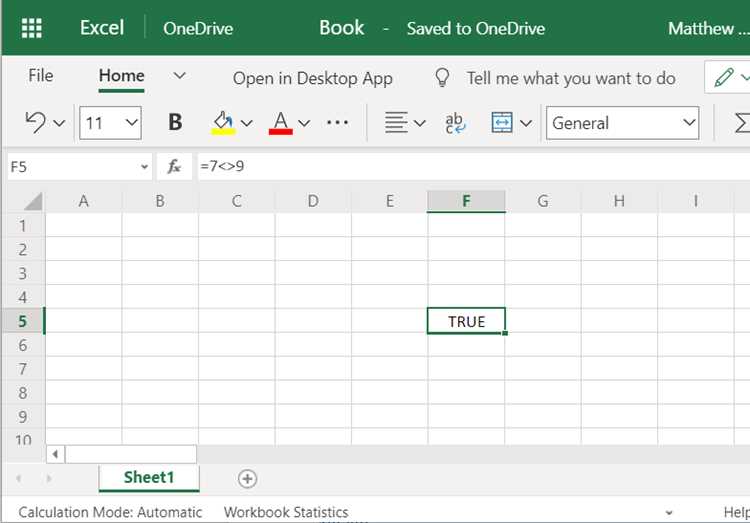Click the AutoSum sigma icon
Image resolution: width=750 pixels, height=523 pixels.
(x=742, y=123)
